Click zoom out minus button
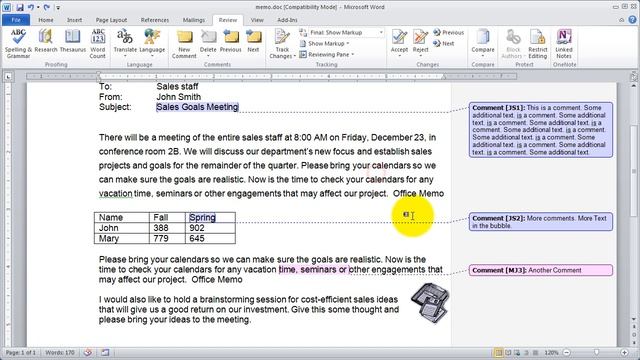Image resolution: width=640 pixels, height=360 pixels. pyautogui.click(x=567, y=352)
